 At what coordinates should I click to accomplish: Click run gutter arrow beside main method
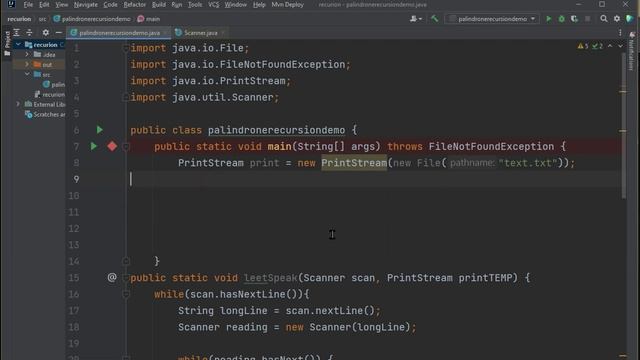tap(94, 146)
